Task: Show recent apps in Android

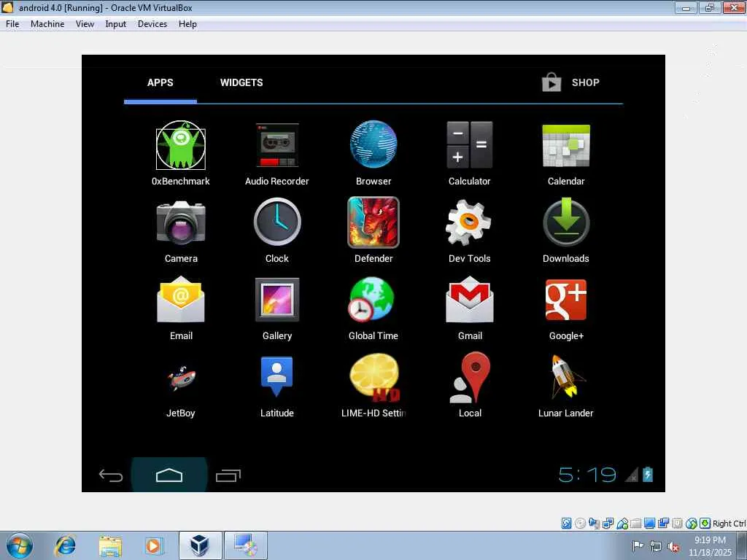Action: coord(228,475)
